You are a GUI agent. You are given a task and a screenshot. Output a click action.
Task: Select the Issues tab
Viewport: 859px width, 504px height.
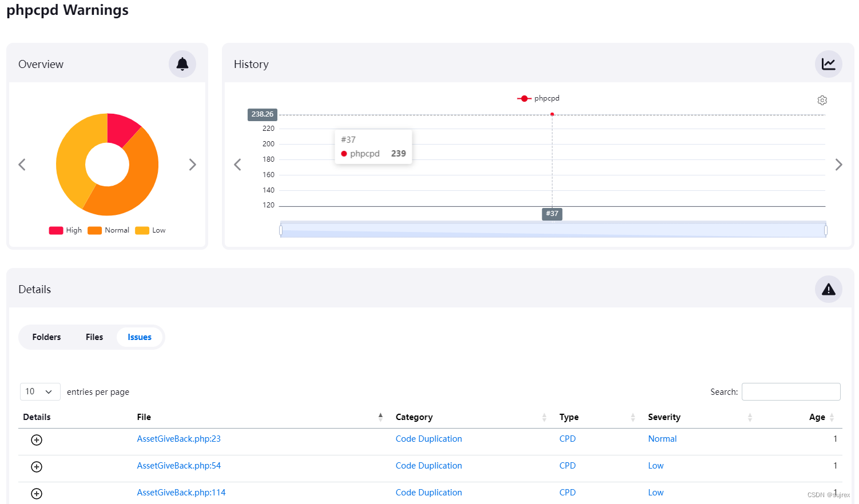(x=140, y=337)
